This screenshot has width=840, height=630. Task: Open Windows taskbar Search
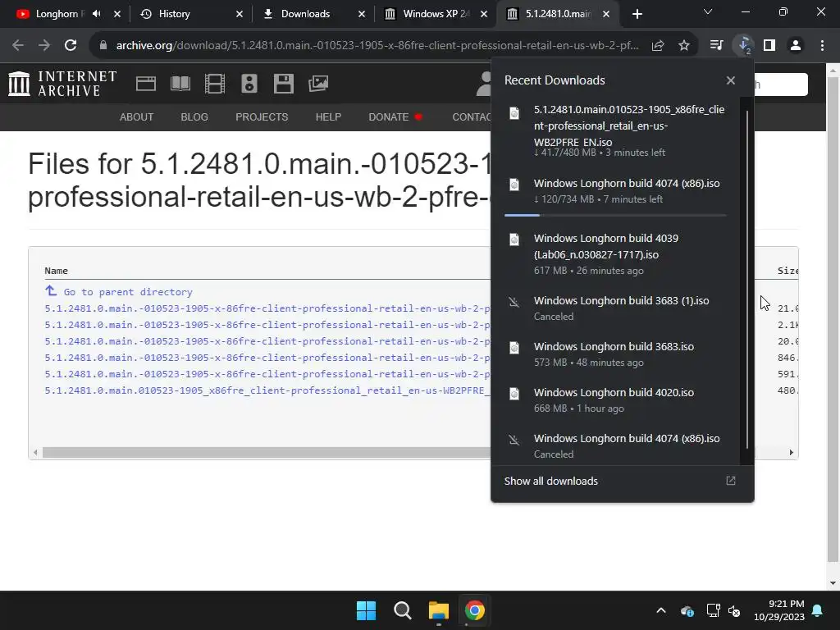coord(402,610)
